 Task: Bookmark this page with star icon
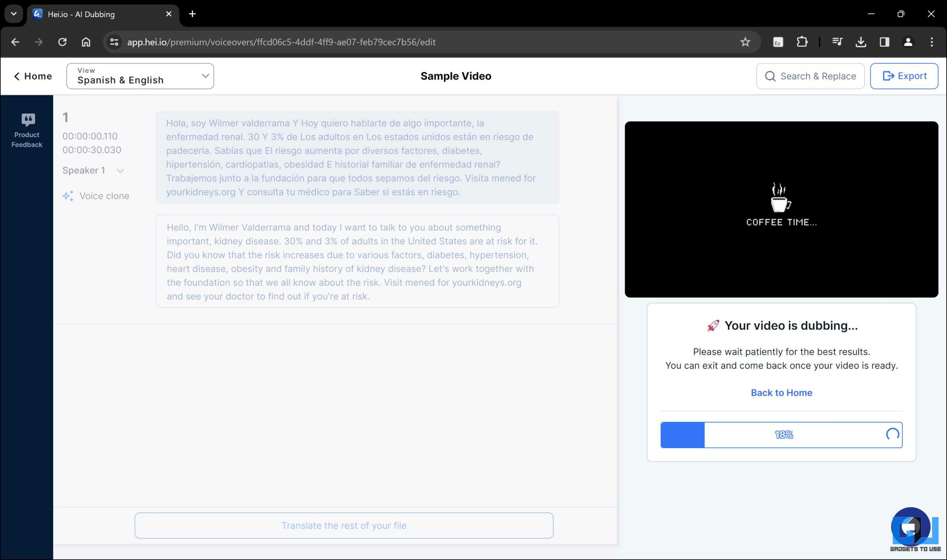pyautogui.click(x=745, y=42)
